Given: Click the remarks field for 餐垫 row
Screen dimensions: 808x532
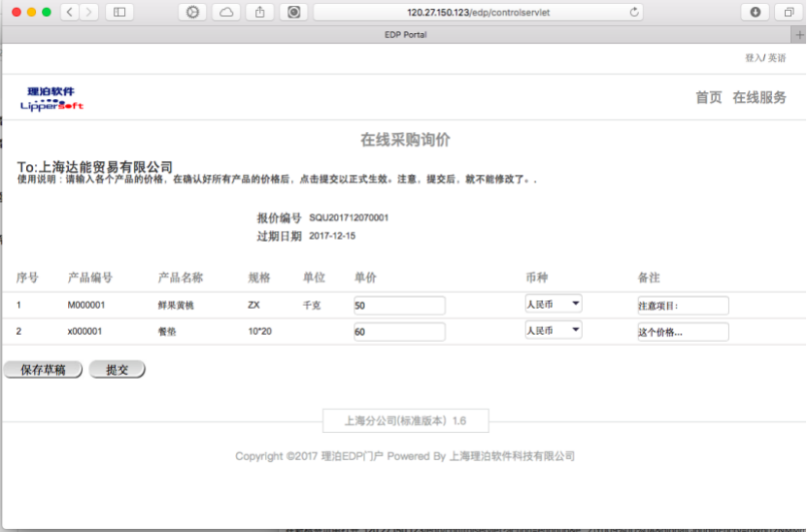Looking at the screenshot, I should click(683, 332).
